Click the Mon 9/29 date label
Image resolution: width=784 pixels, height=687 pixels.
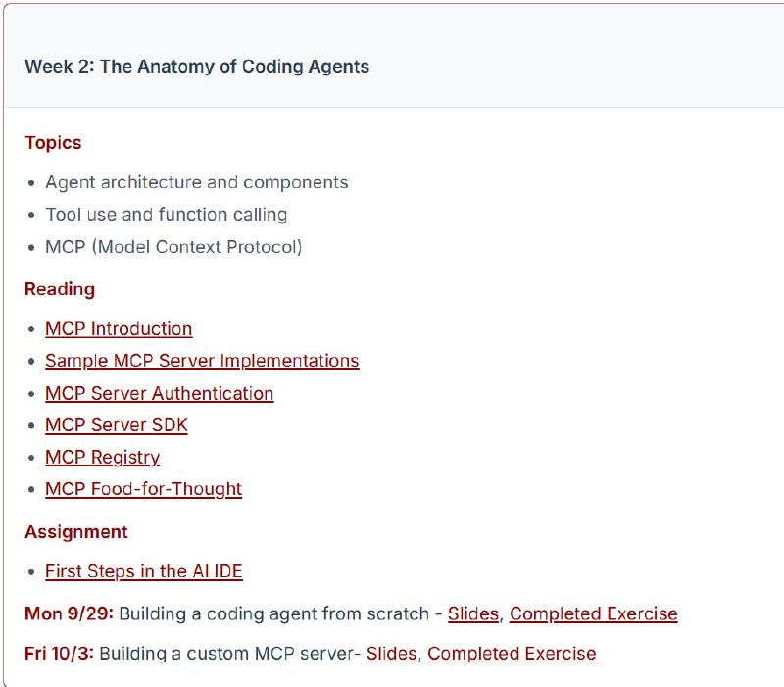[69, 614]
